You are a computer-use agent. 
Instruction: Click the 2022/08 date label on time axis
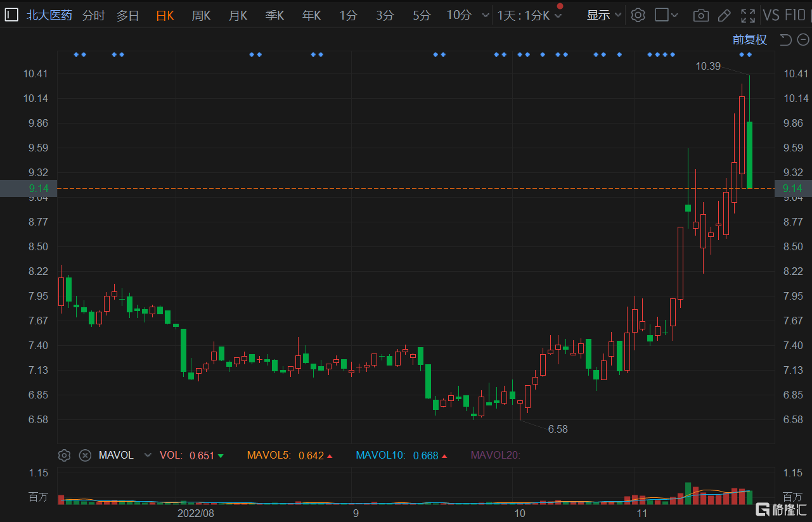(x=196, y=512)
